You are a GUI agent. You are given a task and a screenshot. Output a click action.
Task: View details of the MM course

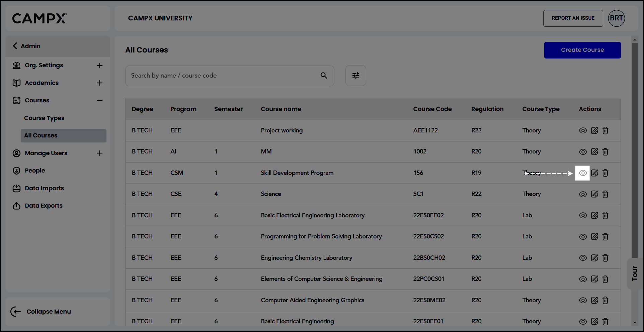click(x=583, y=152)
